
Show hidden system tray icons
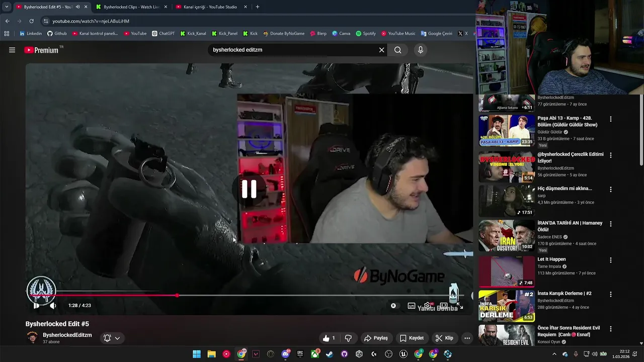pyautogui.click(x=554, y=354)
